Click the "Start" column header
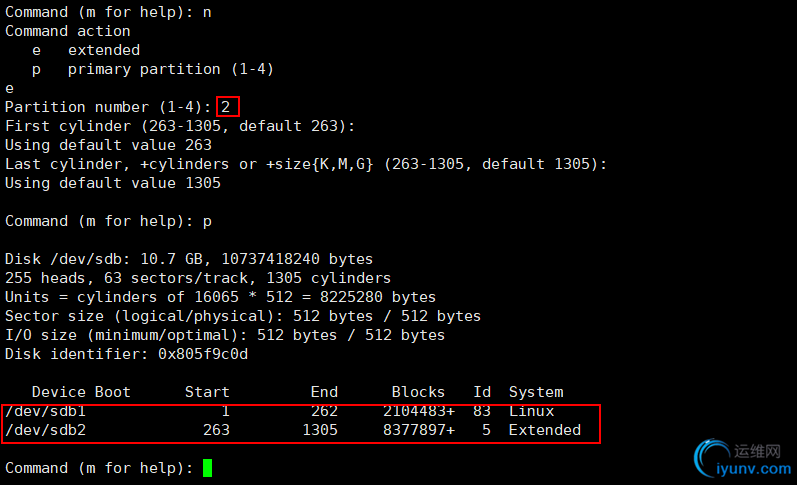The width and height of the screenshot is (797, 485). tap(207, 392)
